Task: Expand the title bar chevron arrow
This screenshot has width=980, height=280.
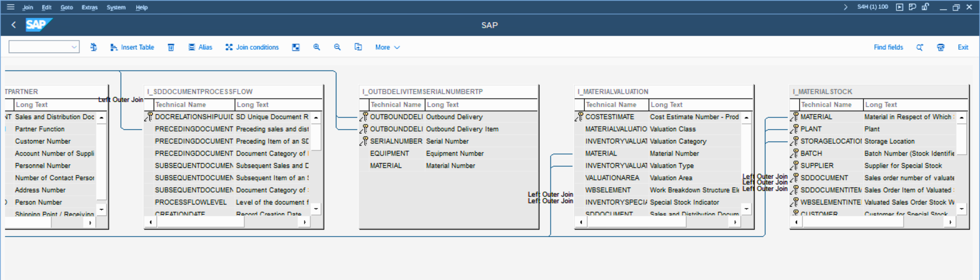Action: point(845,7)
